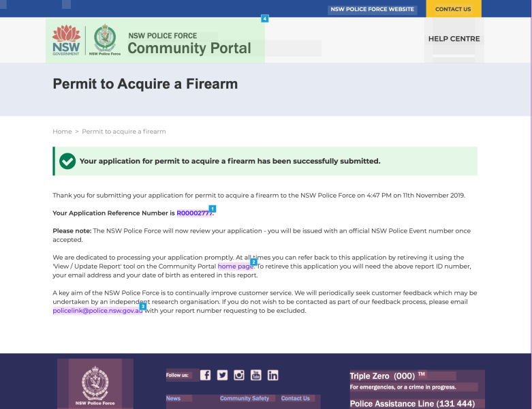Open the Instagram icon in footer
This screenshot has width=532, height=409.
(x=239, y=375)
